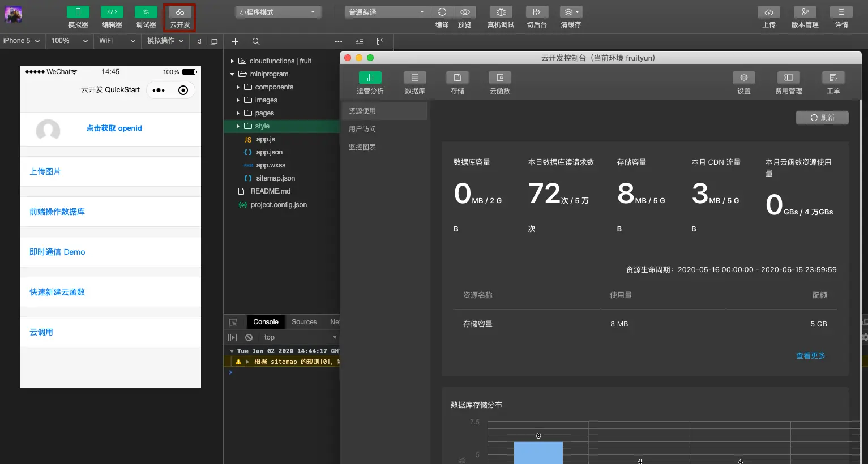Viewport: 868px width, 464px height.
Task: Select 资源使用 in the cloud console sidebar
Action: coord(384,111)
